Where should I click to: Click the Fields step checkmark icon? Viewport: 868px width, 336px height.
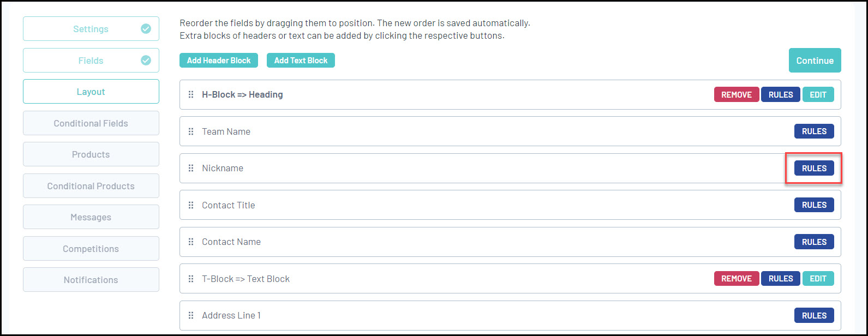pyautogui.click(x=146, y=61)
